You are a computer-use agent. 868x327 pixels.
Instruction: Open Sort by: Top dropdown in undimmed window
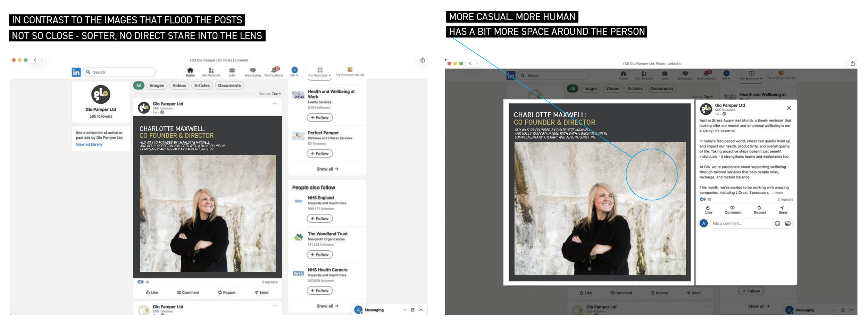pos(270,94)
